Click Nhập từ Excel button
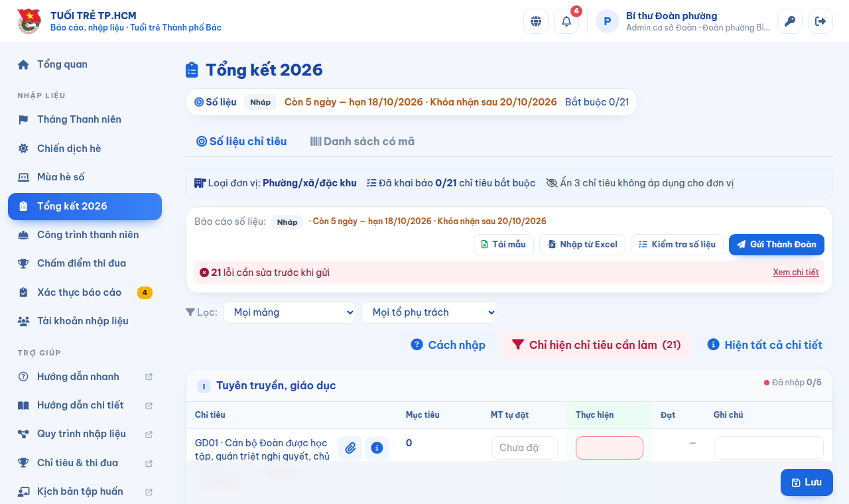The image size is (849, 504). [582, 245]
